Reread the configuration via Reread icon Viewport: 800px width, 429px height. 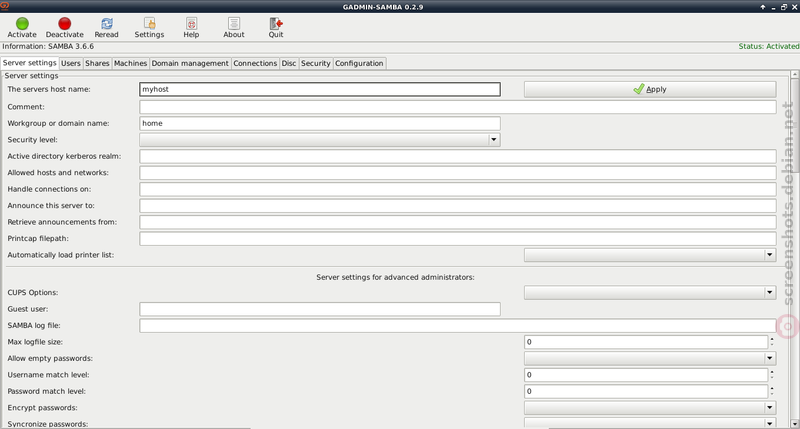107,23
